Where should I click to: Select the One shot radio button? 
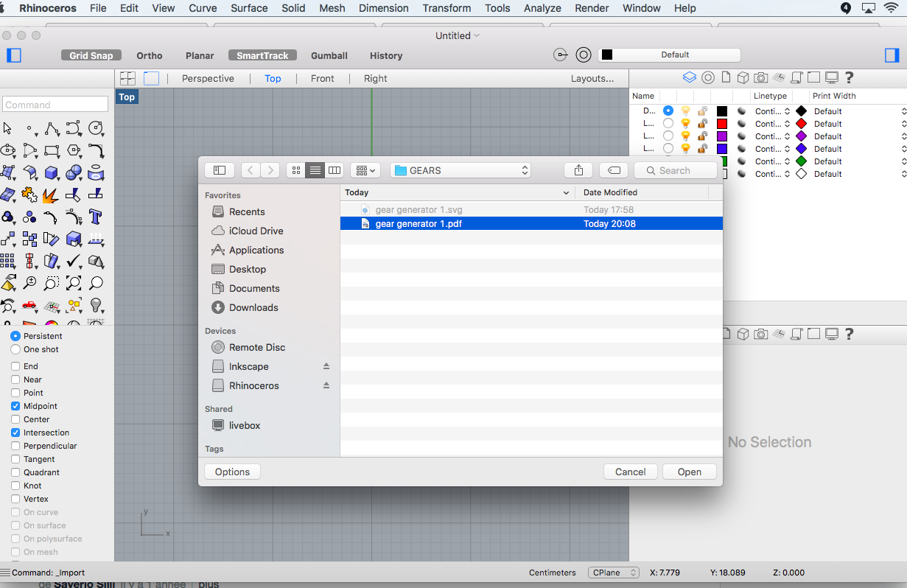click(x=15, y=349)
